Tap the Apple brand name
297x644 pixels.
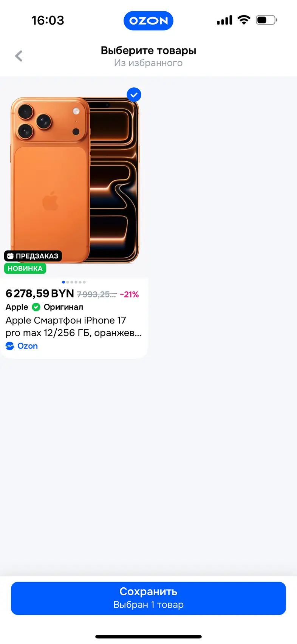[x=17, y=307]
